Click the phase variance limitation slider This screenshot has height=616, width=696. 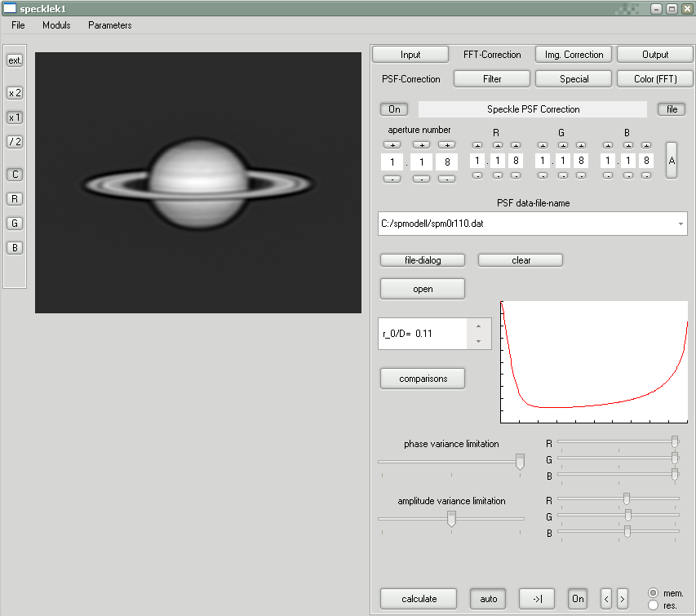(520, 462)
